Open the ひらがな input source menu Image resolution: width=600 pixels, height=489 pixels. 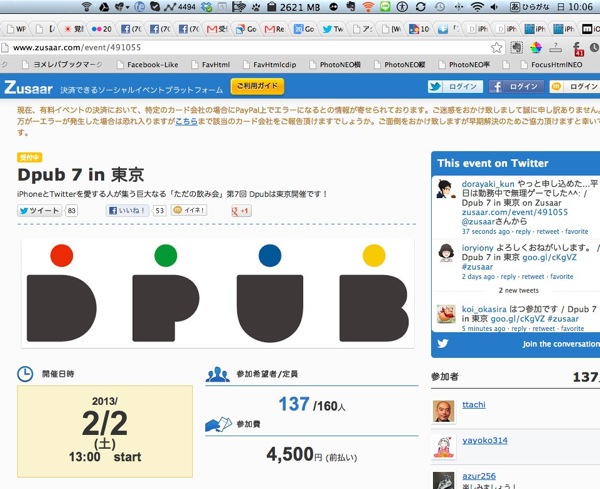530,7
